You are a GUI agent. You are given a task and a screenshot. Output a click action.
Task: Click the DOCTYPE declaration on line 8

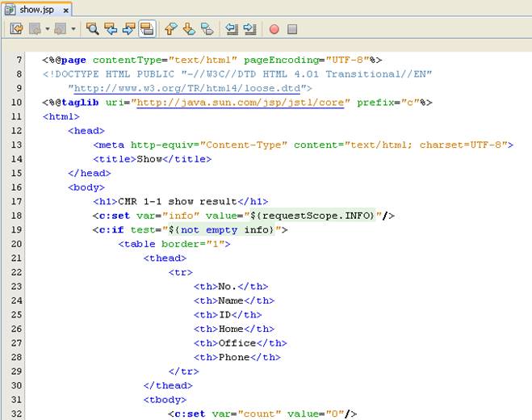(x=237, y=74)
